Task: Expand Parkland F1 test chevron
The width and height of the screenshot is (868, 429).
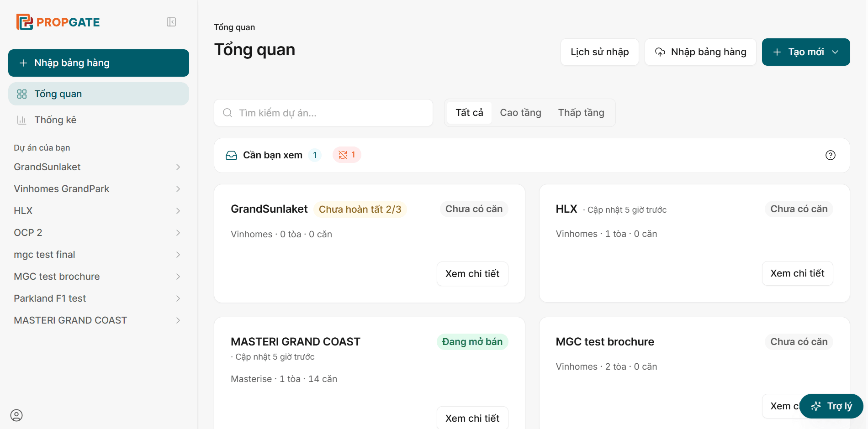Action: (x=178, y=298)
